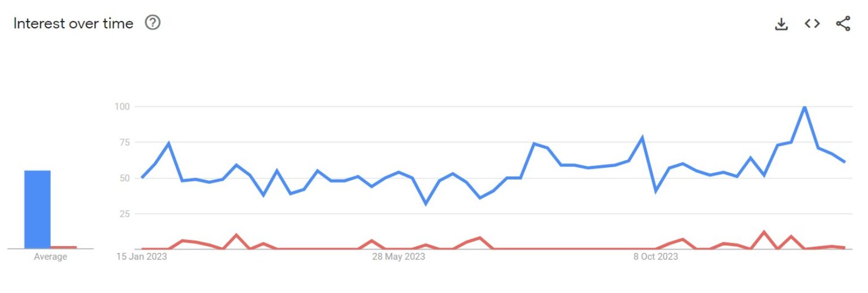Image resolution: width=868 pixels, height=293 pixels.
Task: Select the highest peak of the red line
Action: 764,232
